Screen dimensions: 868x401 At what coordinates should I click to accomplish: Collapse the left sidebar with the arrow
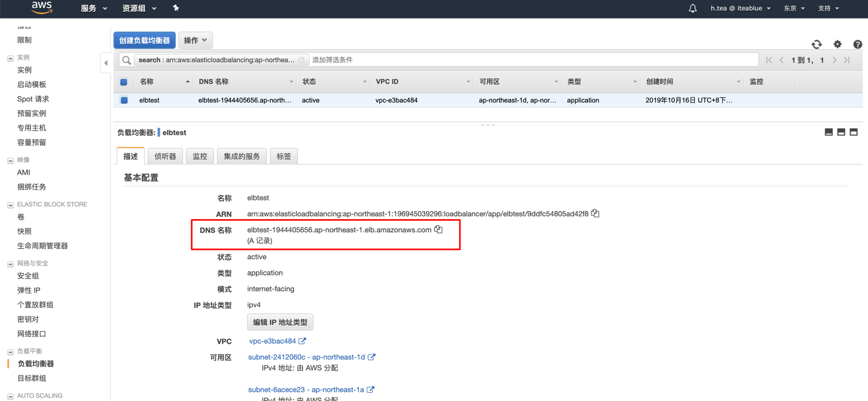click(x=106, y=63)
